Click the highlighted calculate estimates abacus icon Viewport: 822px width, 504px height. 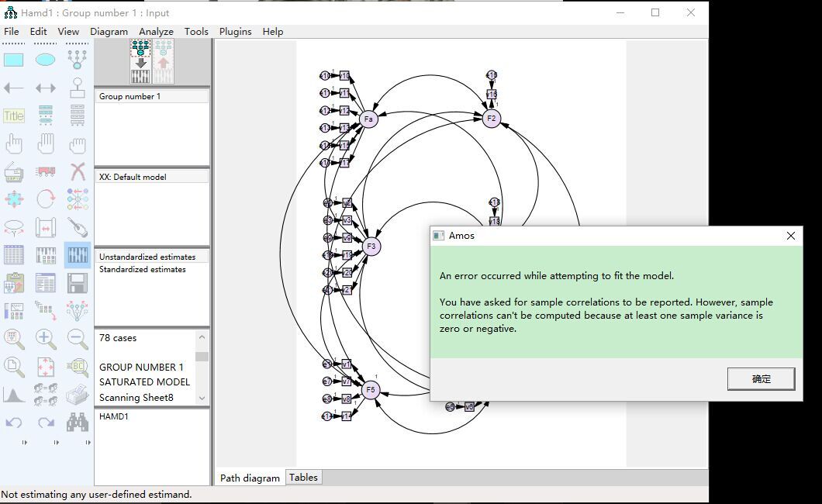click(78, 255)
